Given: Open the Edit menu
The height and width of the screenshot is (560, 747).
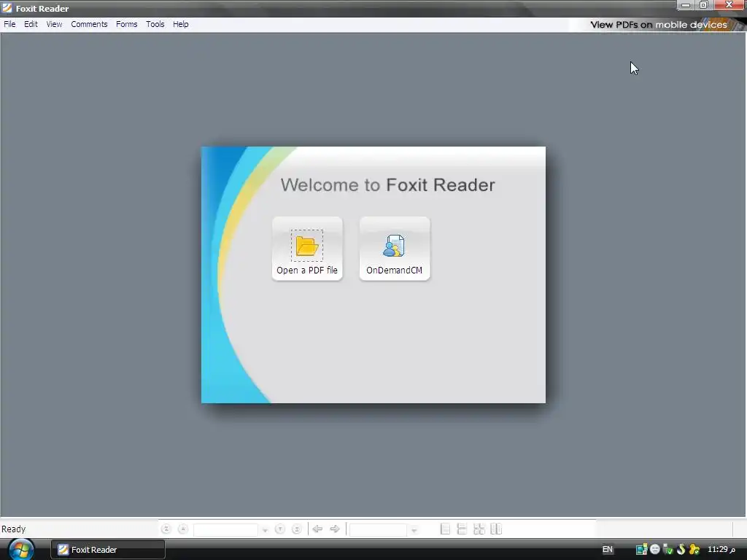Looking at the screenshot, I should pyautogui.click(x=31, y=24).
